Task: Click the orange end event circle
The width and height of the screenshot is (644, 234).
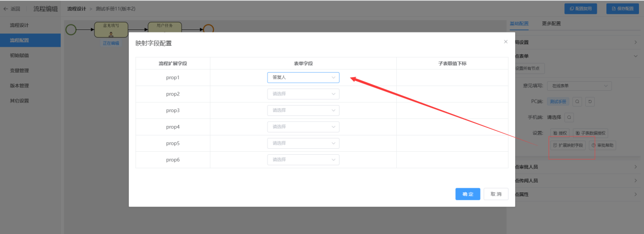Action: coord(209,28)
